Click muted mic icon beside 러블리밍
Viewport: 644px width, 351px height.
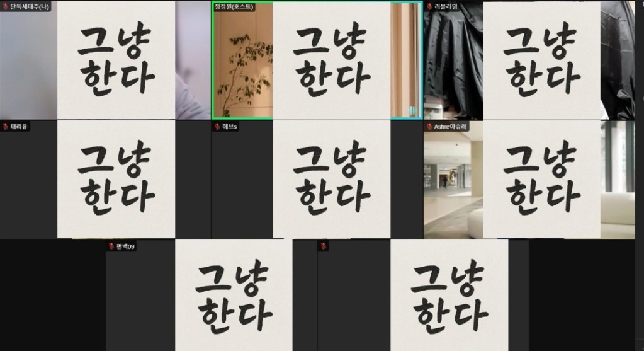click(429, 6)
